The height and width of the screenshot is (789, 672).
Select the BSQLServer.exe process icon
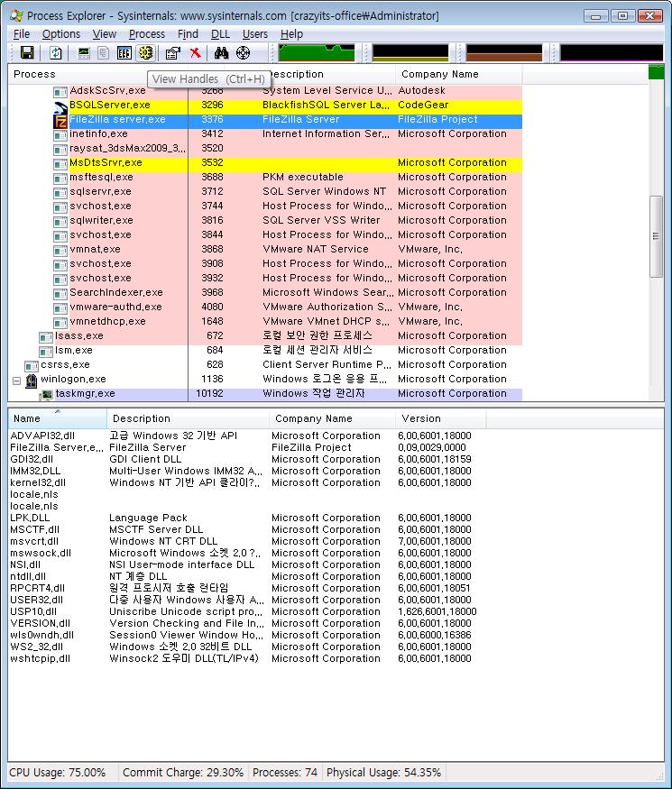[x=60, y=106]
